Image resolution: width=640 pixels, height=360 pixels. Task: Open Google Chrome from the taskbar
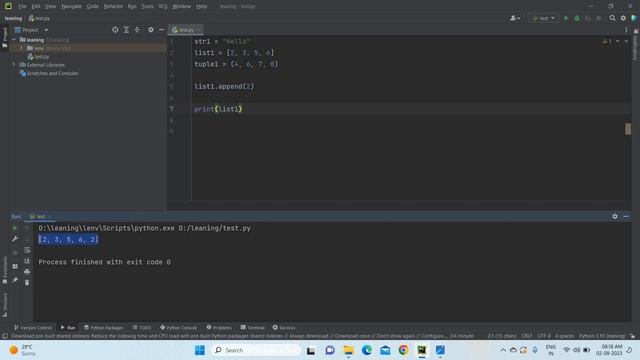pyautogui.click(x=403, y=350)
